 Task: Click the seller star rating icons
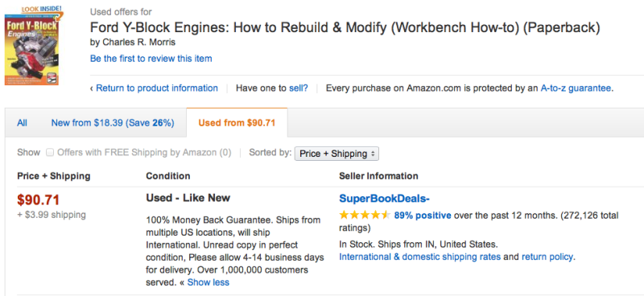point(365,215)
